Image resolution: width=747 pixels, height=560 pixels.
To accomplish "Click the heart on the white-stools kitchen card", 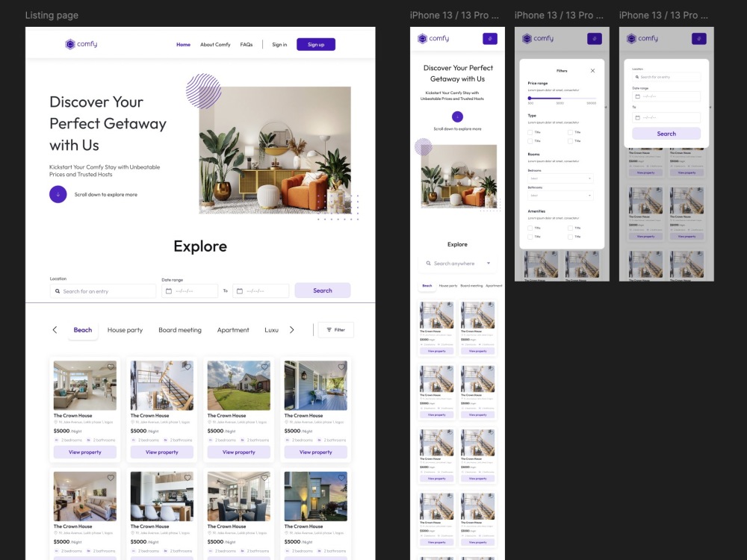I will (x=187, y=478).
